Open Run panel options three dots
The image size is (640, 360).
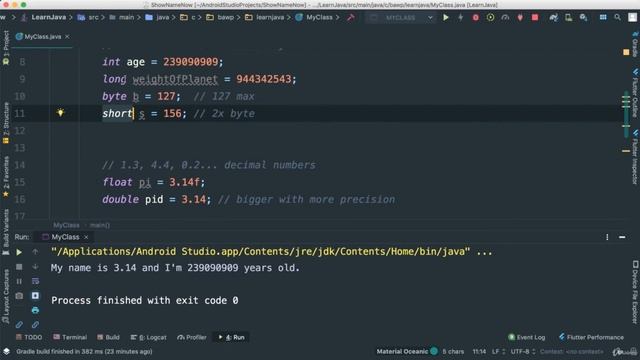607,237
